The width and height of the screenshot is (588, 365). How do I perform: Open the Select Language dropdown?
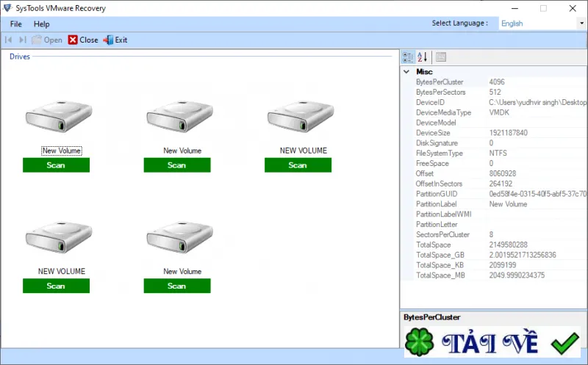pos(581,24)
